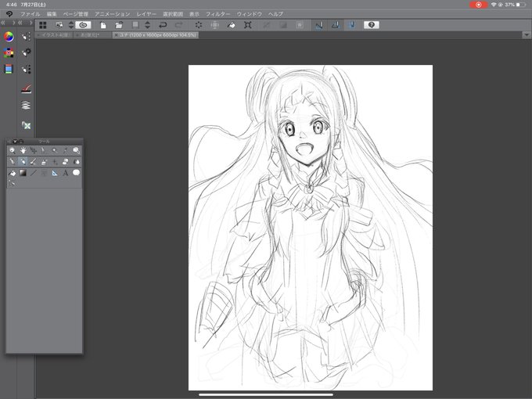
Task: Select the Brush tool
Action: click(x=33, y=162)
